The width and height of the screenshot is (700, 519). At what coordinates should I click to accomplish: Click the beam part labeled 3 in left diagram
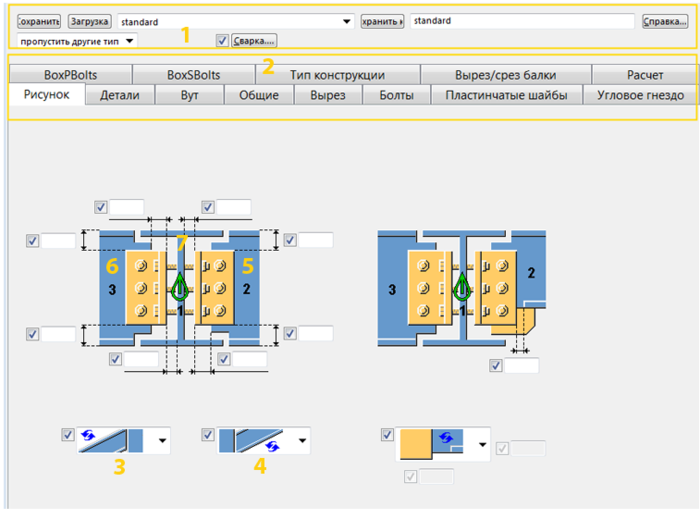tap(112, 290)
